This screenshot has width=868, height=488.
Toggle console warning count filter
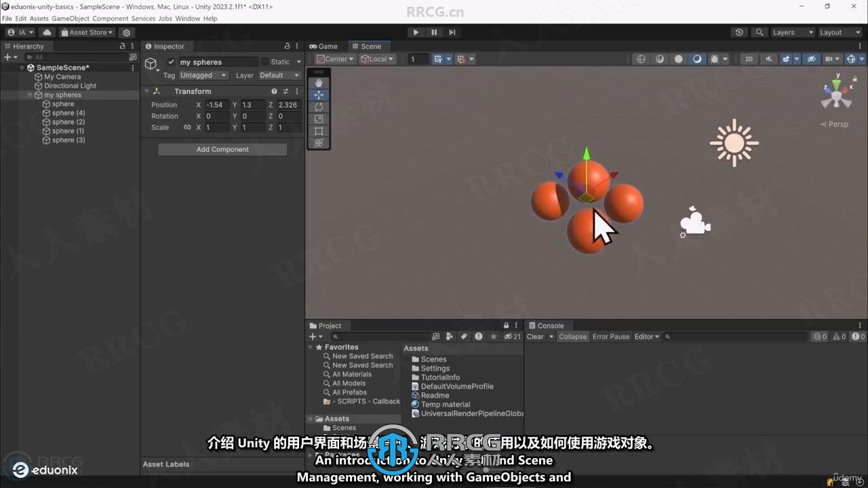[x=839, y=337]
